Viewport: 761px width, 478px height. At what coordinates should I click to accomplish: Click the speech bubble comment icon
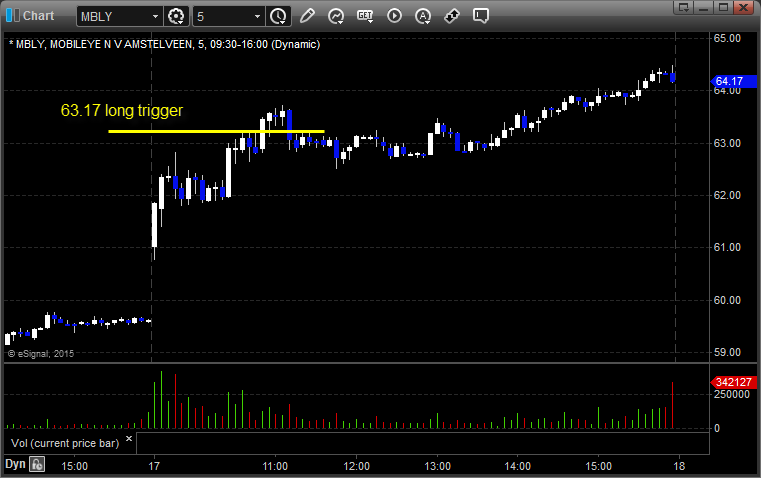pos(481,16)
